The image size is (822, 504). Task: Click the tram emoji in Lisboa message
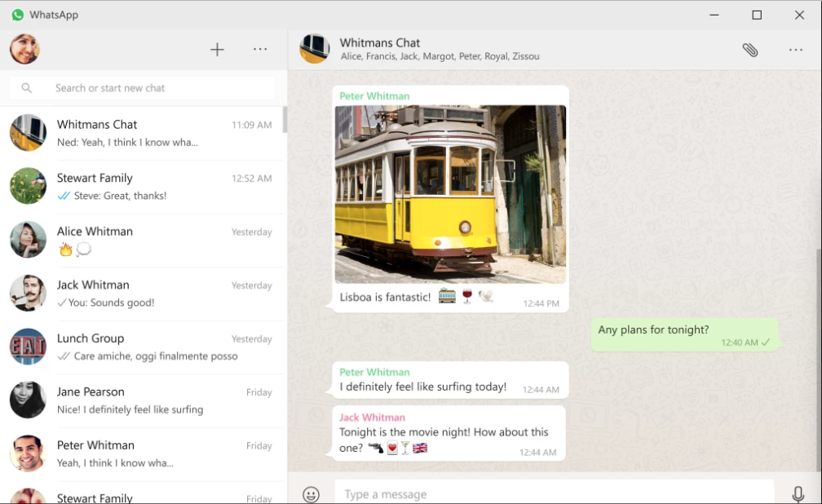(x=447, y=296)
